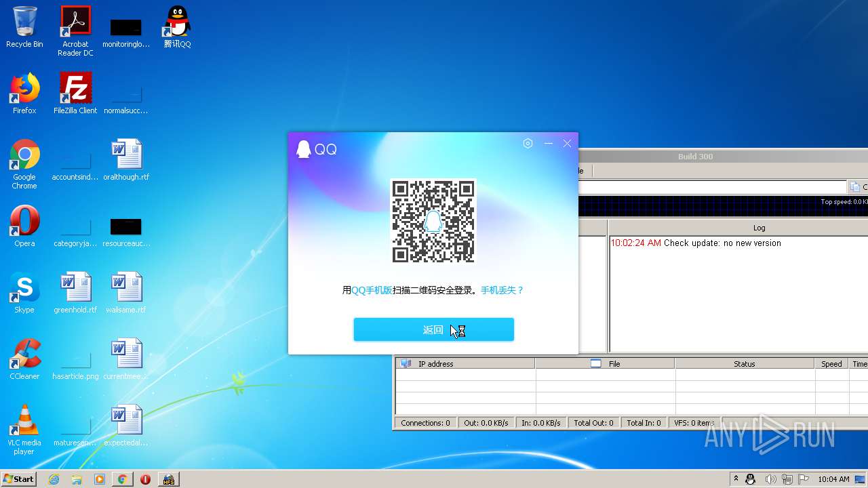Select the expectedal... document icon

tap(126, 426)
